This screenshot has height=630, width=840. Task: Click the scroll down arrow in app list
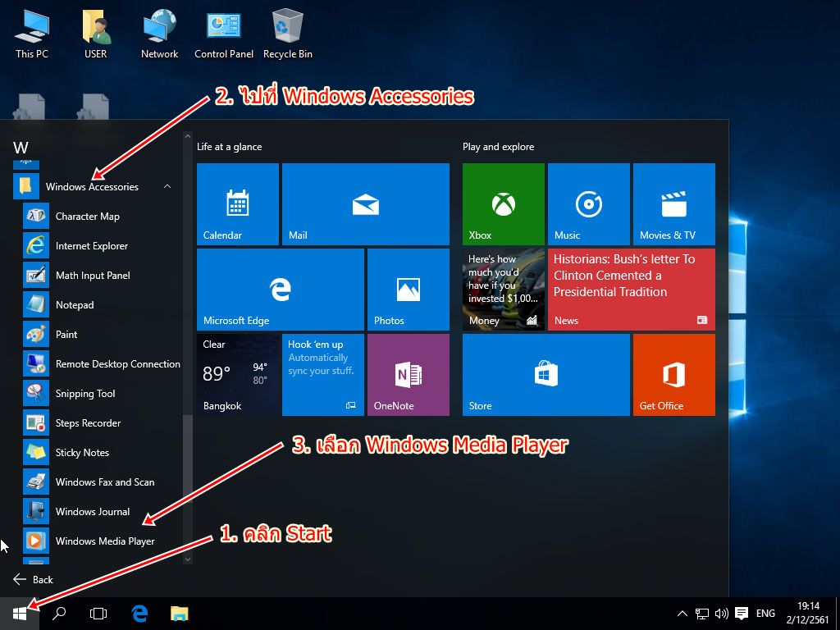click(x=187, y=559)
